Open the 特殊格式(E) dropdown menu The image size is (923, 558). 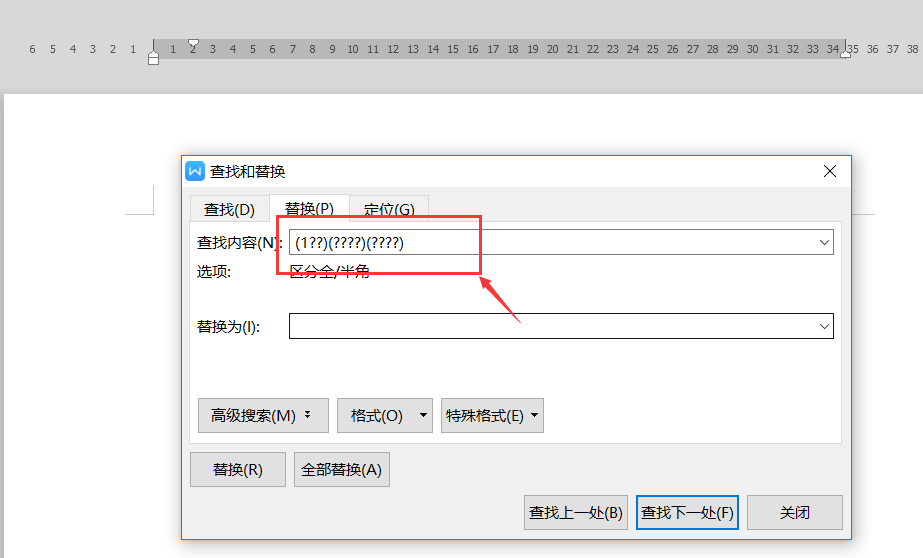tap(492, 416)
